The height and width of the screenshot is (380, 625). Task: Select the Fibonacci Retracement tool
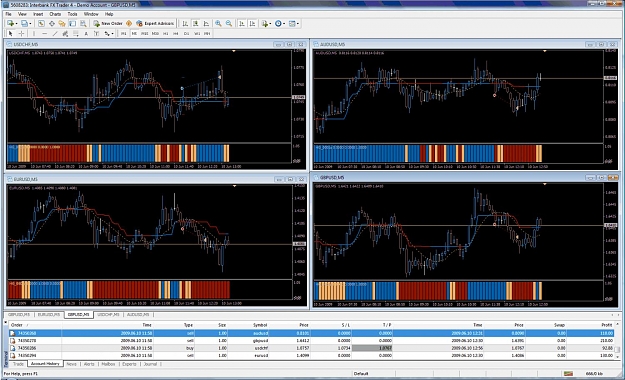(x=75, y=33)
